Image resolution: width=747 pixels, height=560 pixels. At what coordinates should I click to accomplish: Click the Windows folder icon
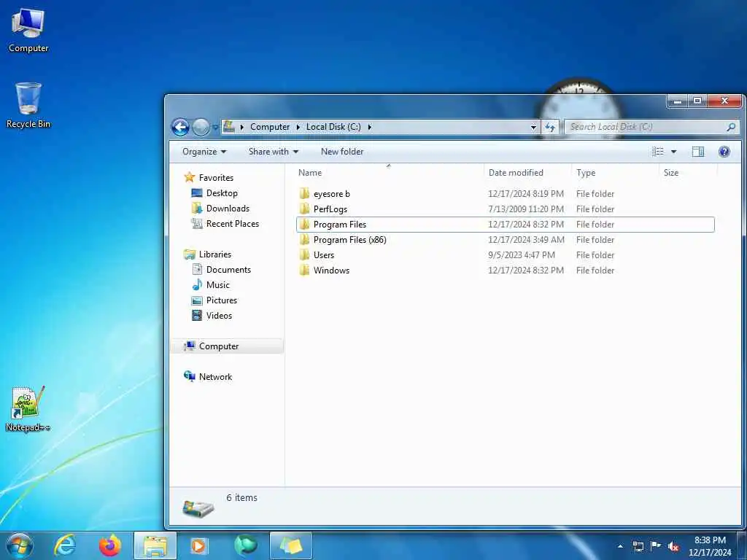pyautogui.click(x=304, y=270)
